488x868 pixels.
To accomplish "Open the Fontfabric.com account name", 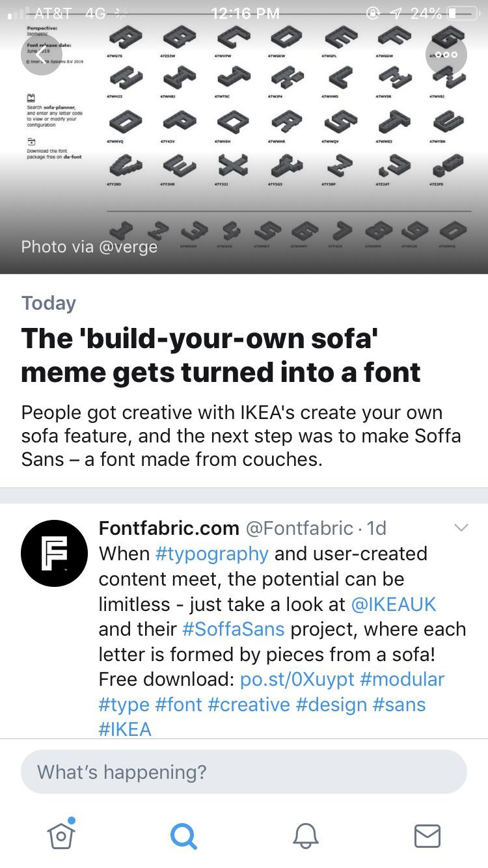I will [169, 528].
